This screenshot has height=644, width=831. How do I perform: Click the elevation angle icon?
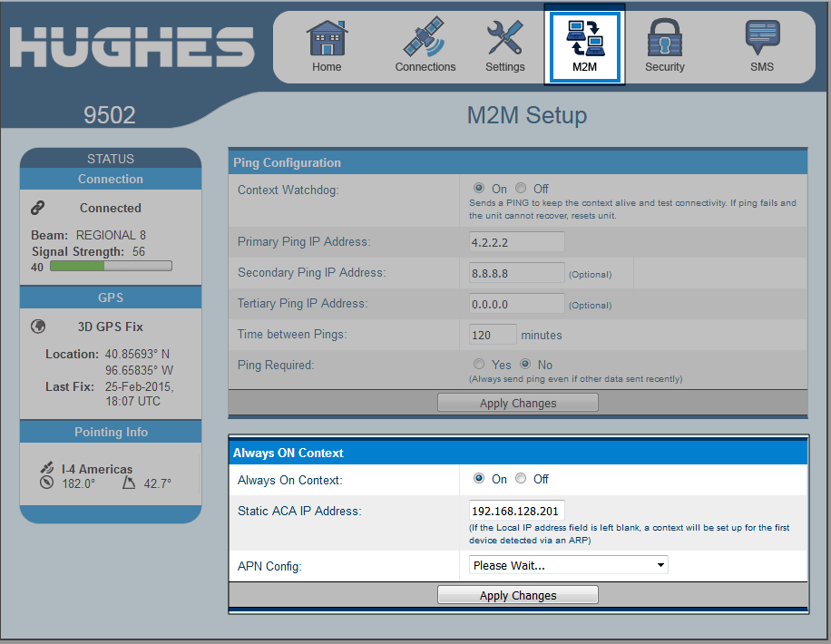pos(129,483)
